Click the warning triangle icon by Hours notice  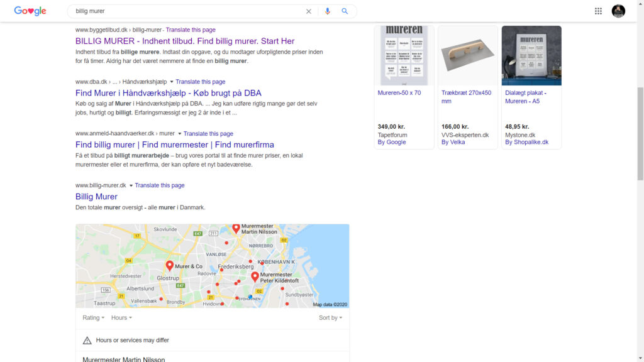coord(87,340)
